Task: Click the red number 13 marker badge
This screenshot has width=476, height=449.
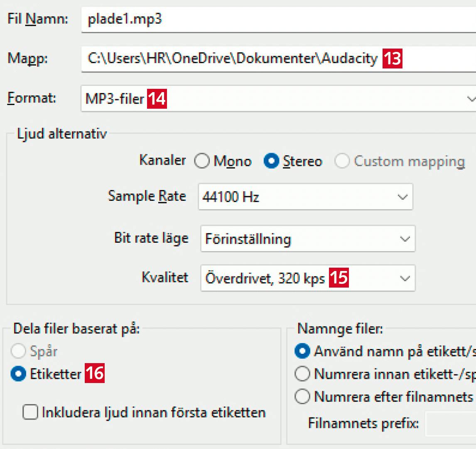Action: click(392, 59)
